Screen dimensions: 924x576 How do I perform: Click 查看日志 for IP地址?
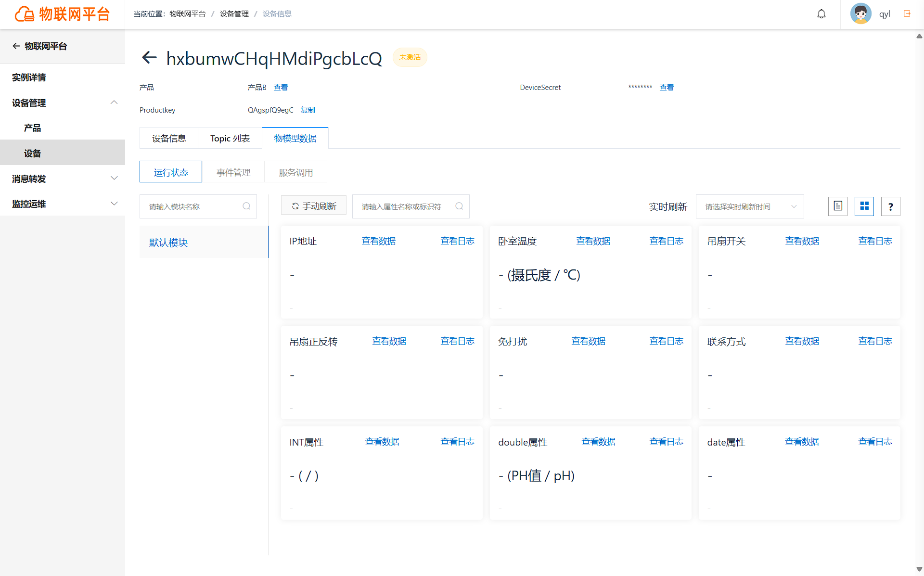tap(457, 241)
